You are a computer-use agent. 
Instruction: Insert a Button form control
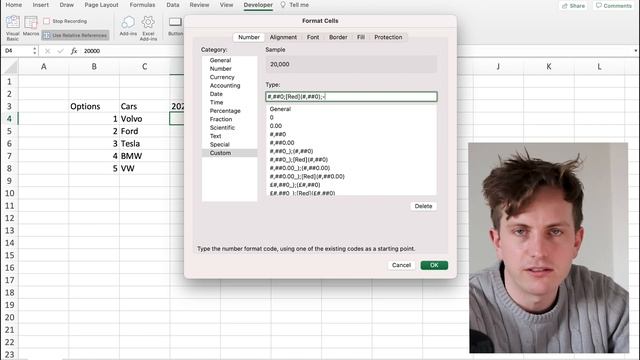click(176, 26)
